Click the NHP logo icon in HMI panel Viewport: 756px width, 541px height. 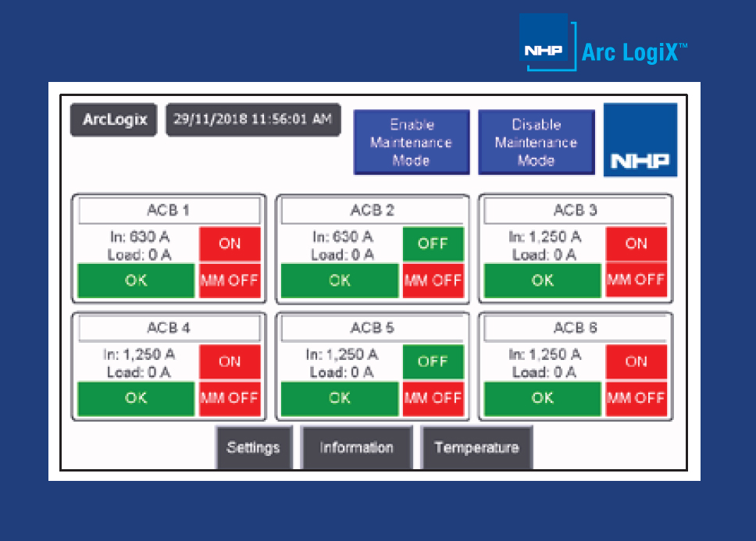(x=640, y=141)
